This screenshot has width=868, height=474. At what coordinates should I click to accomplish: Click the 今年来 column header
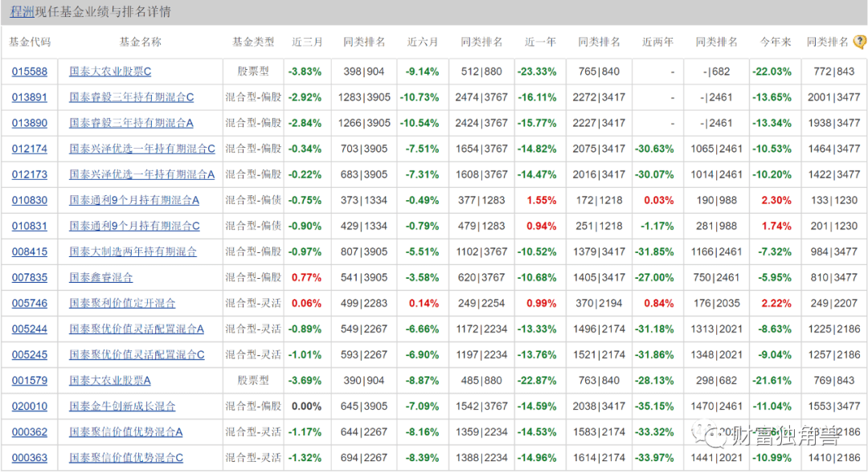tap(776, 42)
